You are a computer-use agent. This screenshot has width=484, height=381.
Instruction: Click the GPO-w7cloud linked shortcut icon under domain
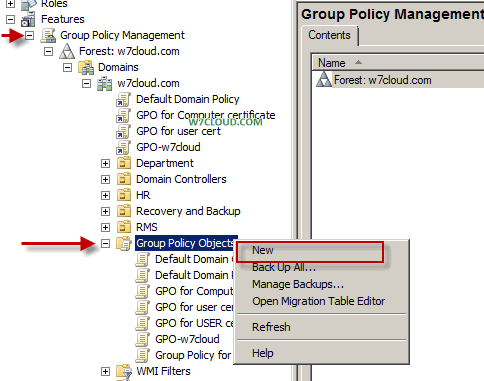pyautogui.click(x=123, y=147)
